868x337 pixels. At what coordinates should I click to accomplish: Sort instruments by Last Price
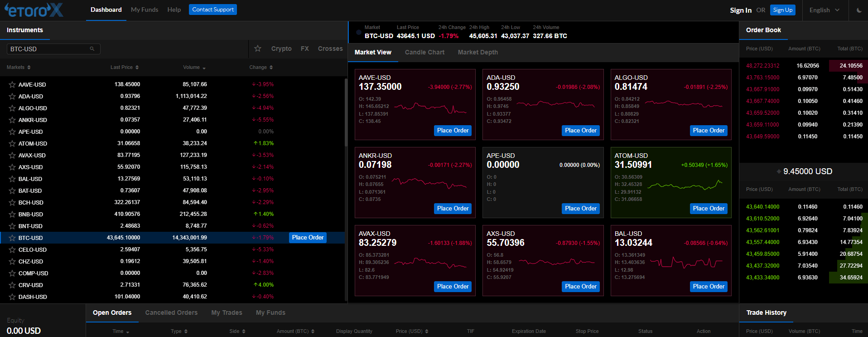(125, 67)
